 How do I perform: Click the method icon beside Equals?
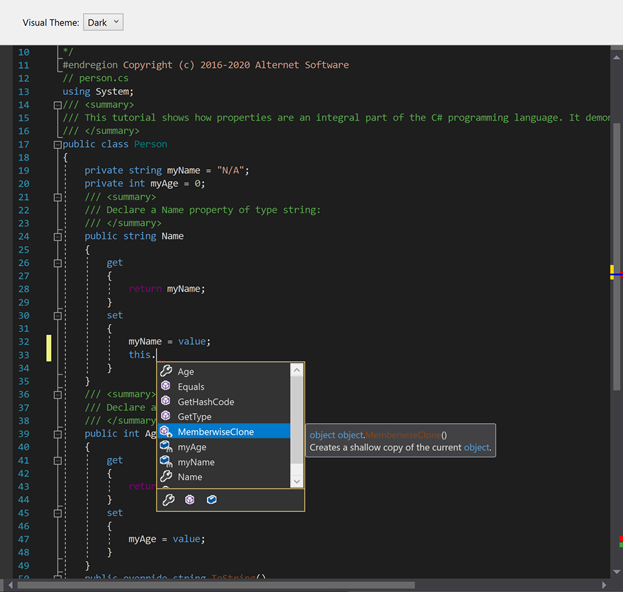point(166,386)
